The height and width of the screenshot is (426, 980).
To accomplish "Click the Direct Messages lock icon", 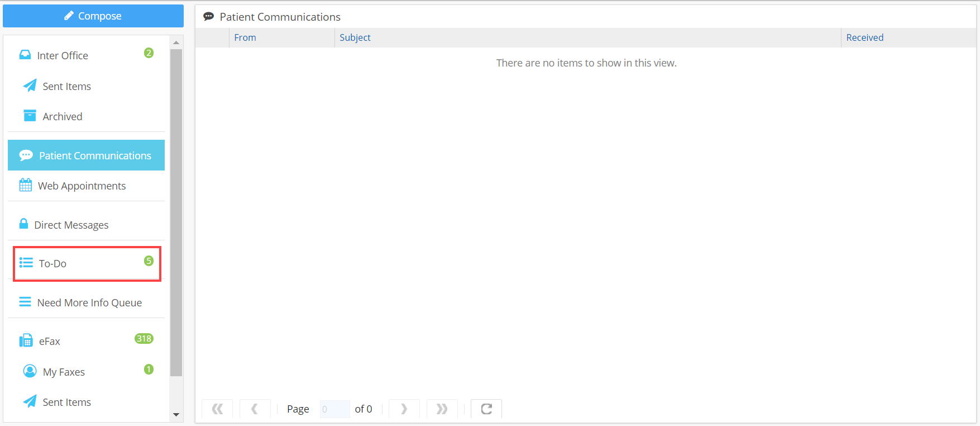I will pyautogui.click(x=23, y=224).
